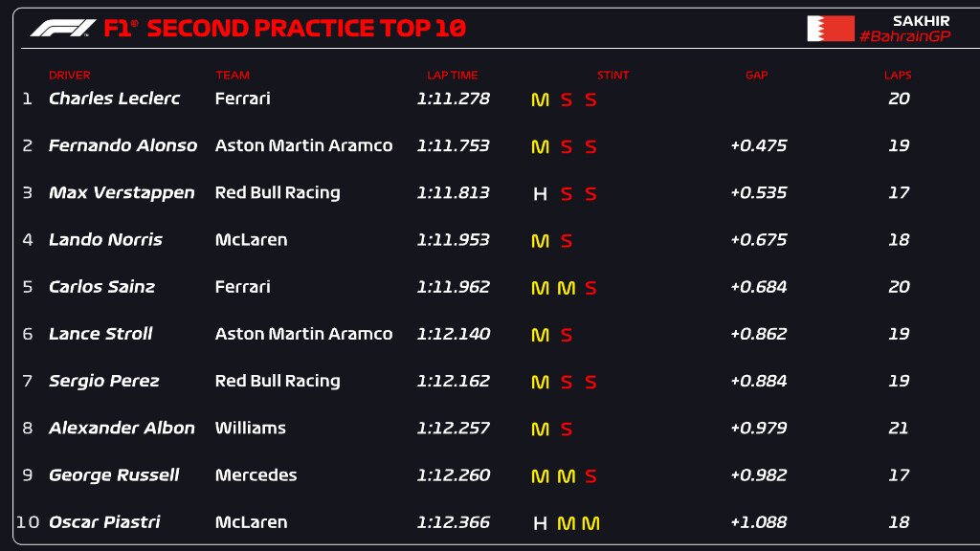Click Albon's medium tyre M icon
The width and height of the screenshot is (980, 551).
point(540,430)
